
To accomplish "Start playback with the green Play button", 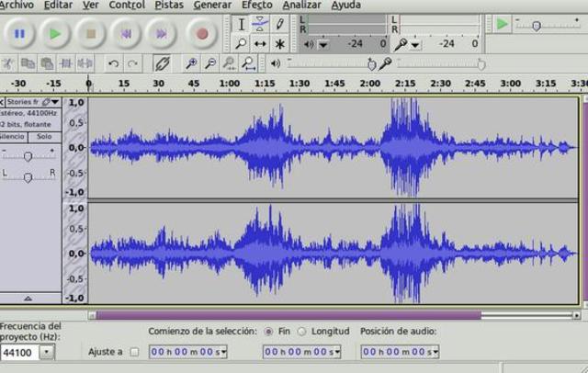I will [55, 34].
